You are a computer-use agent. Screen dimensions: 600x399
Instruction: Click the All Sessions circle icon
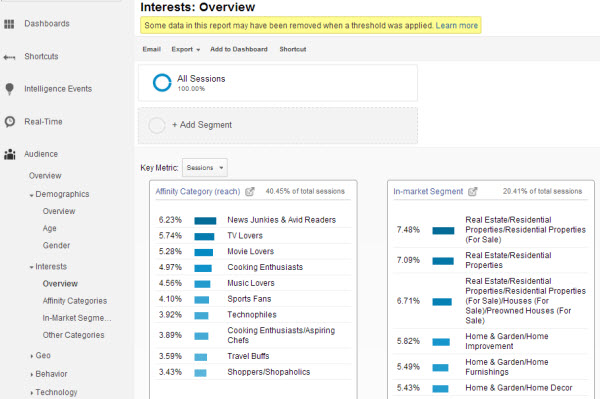point(162,83)
